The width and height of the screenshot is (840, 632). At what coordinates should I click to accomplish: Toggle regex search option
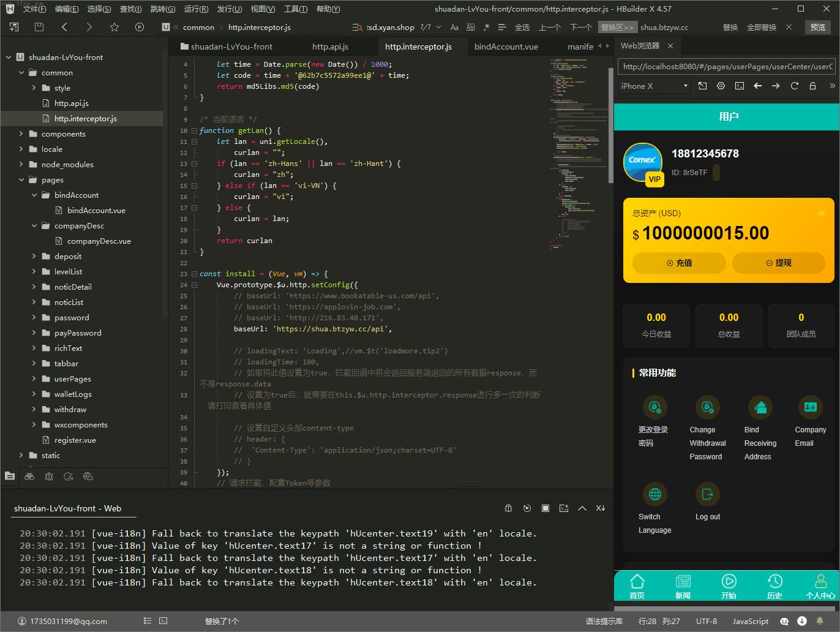(486, 27)
